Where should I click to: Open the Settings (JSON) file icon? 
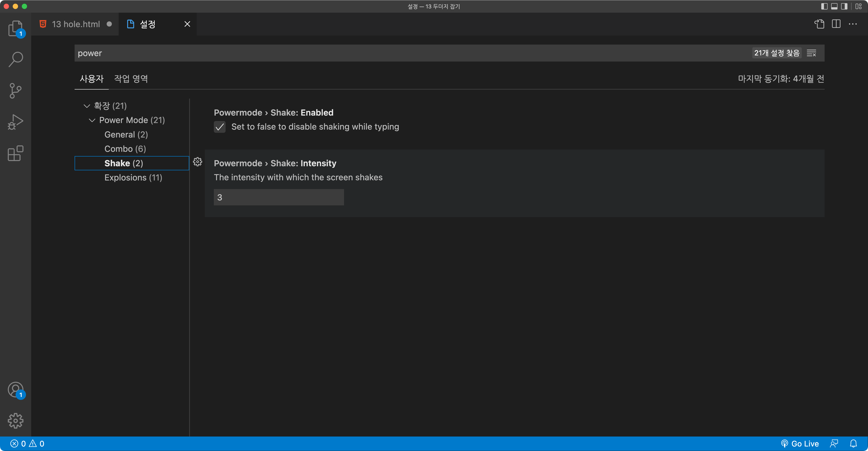click(819, 24)
